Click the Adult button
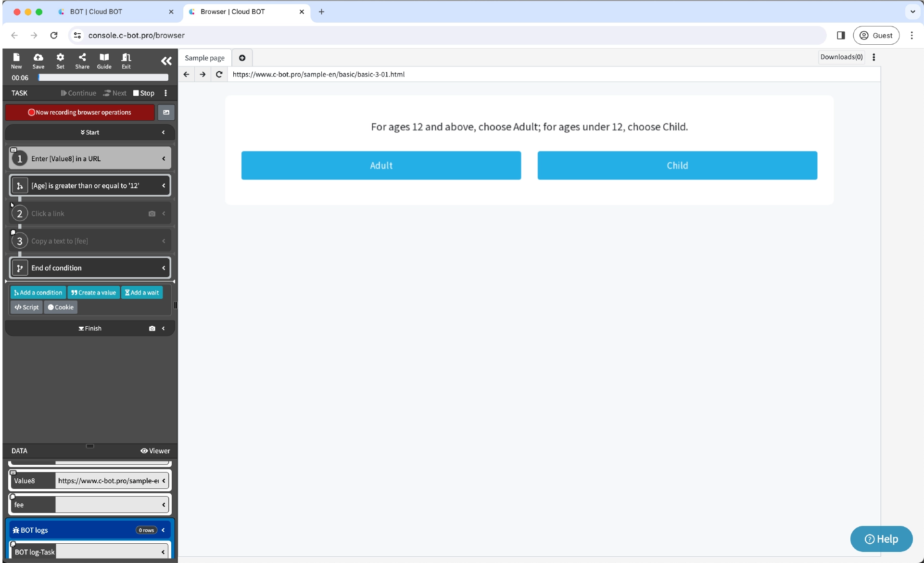 381,166
